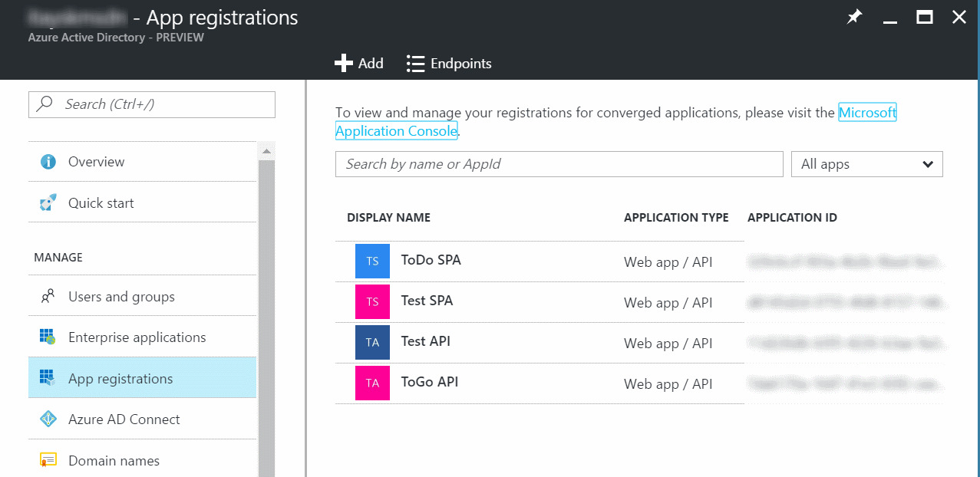Click the Search by name or AppId field
The width and height of the screenshot is (980, 477).
[x=559, y=164]
